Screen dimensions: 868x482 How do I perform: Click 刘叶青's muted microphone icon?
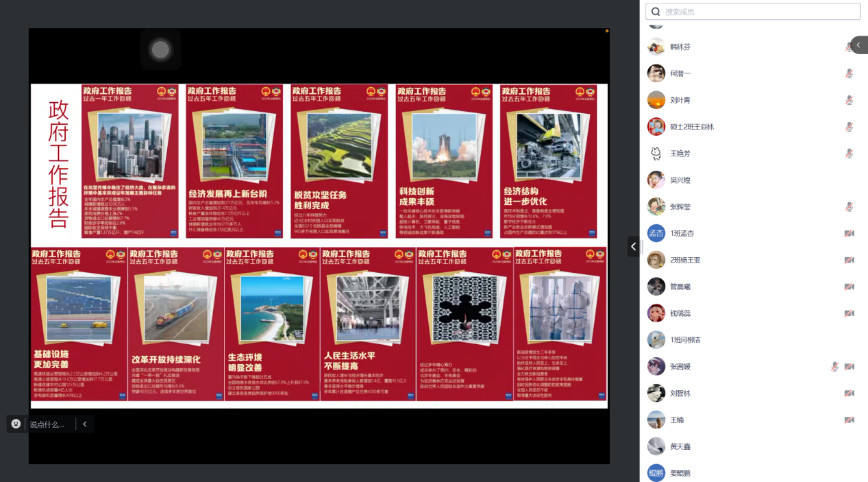tap(849, 100)
